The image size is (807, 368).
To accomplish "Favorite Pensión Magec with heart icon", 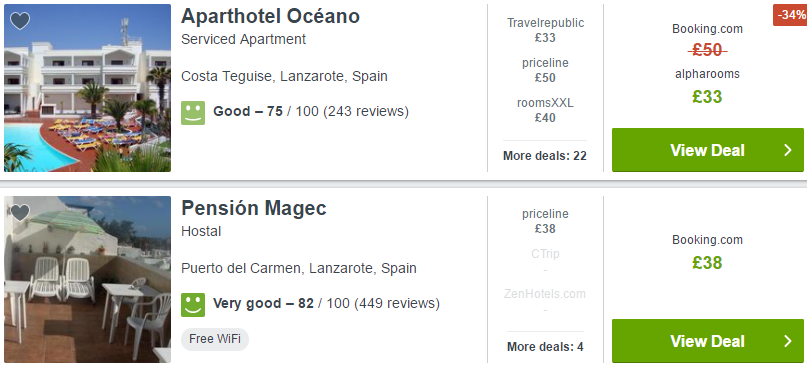I will (20, 213).
